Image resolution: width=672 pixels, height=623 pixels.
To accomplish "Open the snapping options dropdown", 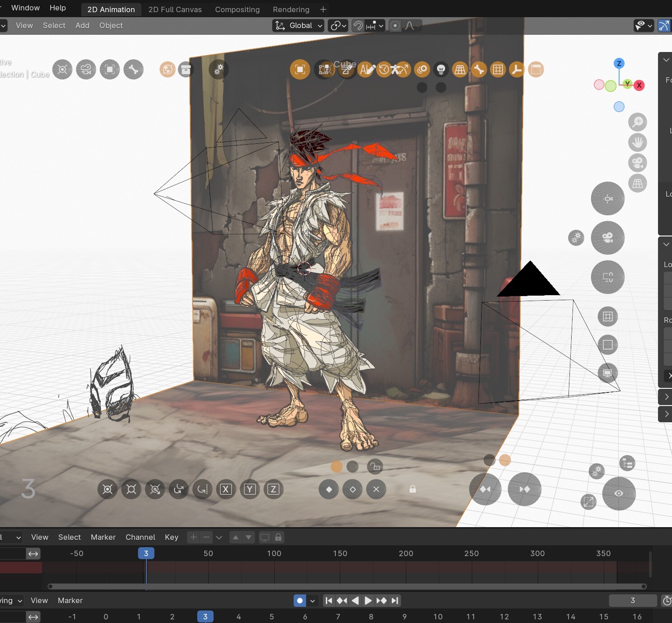I will [375, 26].
